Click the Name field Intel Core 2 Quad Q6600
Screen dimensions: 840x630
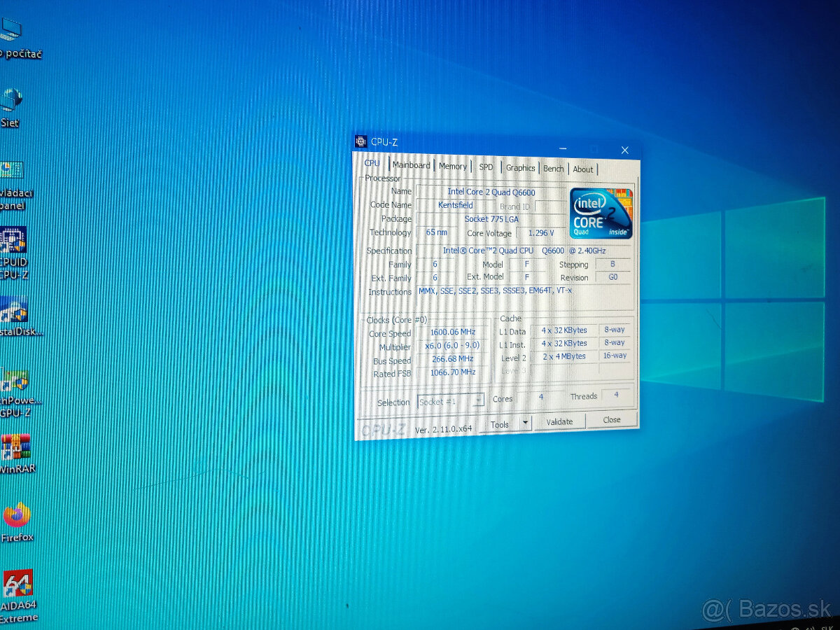[x=491, y=192]
